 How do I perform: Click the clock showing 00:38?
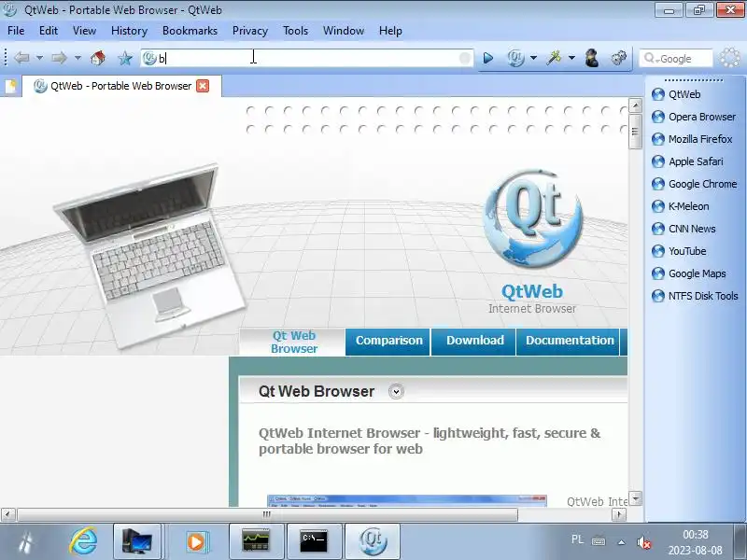click(x=695, y=534)
